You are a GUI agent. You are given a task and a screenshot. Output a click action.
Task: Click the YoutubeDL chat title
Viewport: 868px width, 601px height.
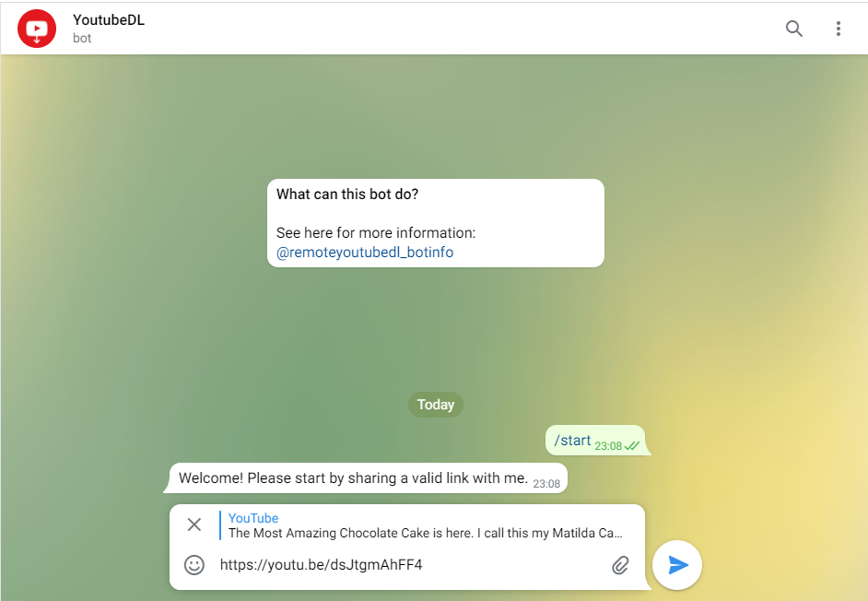tap(109, 20)
